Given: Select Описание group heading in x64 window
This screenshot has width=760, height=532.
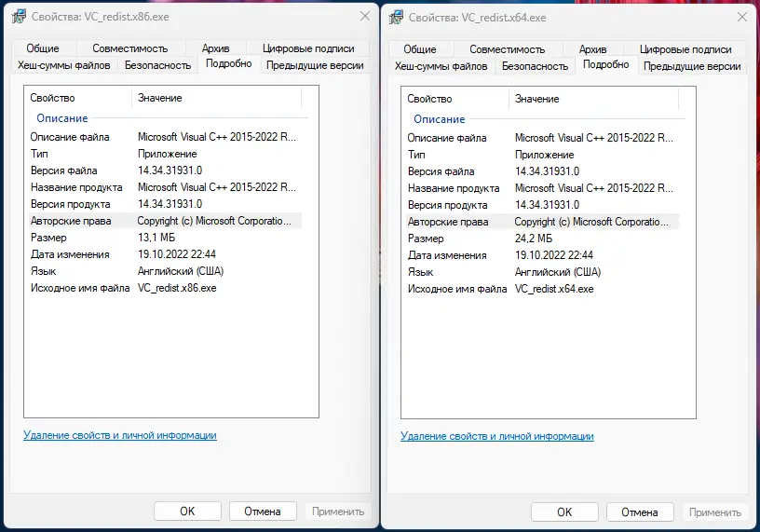Looking at the screenshot, I should tap(439, 119).
